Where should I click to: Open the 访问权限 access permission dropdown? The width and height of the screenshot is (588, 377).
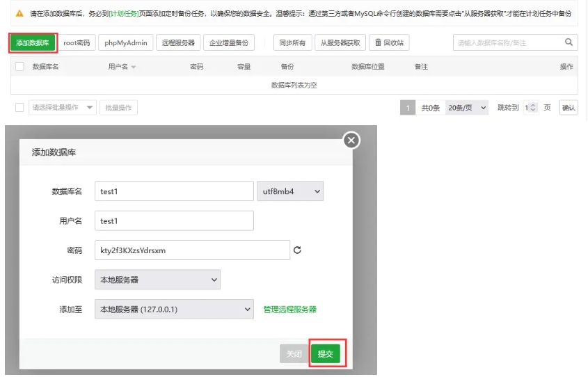coord(157,280)
